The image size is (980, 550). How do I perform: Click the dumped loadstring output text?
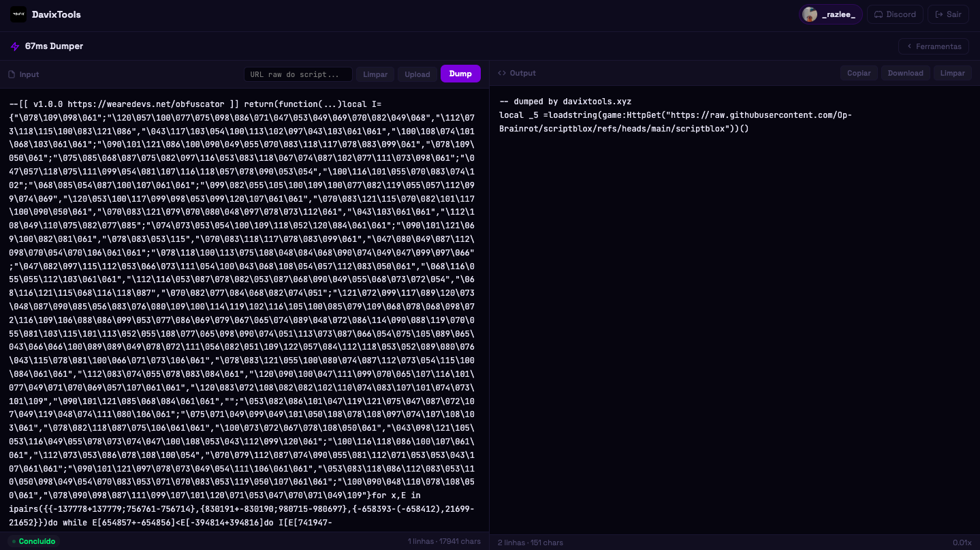click(x=676, y=121)
